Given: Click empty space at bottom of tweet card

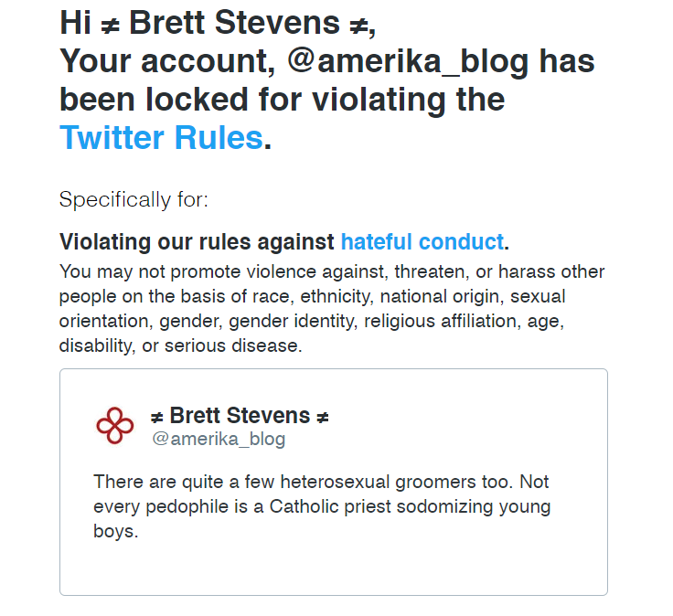Looking at the screenshot, I should coord(333,567).
